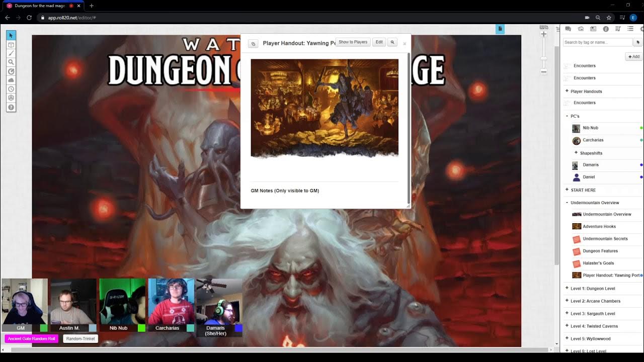Click the zoom out minus button
Screen dimensions: 644x362
click(543, 72)
